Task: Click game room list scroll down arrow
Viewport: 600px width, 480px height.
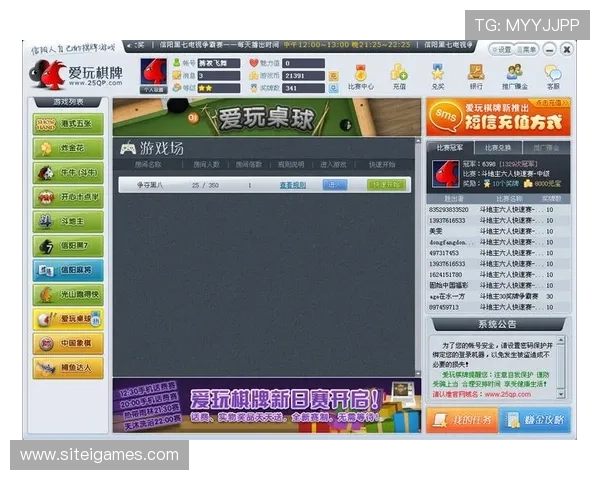Action: click(x=418, y=373)
